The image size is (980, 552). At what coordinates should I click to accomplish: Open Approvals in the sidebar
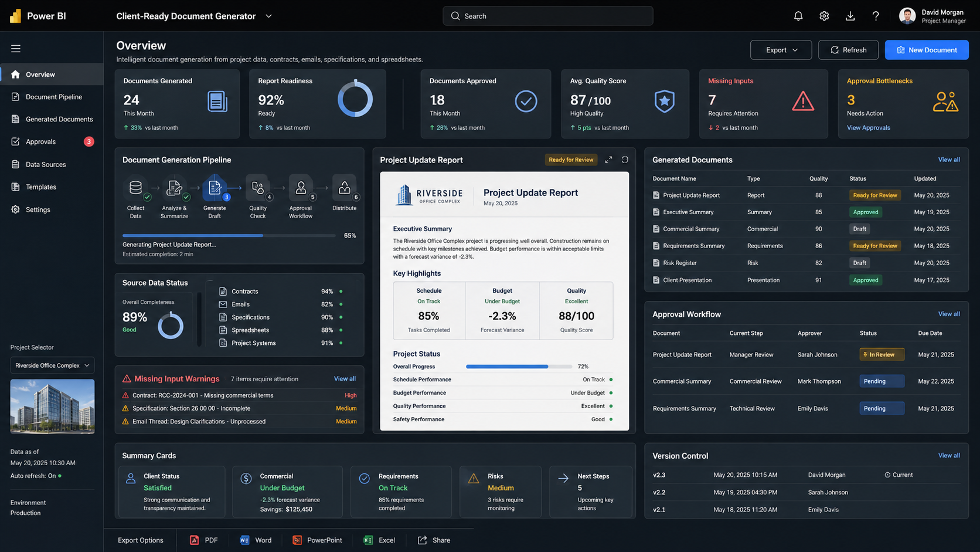coord(52,141)
